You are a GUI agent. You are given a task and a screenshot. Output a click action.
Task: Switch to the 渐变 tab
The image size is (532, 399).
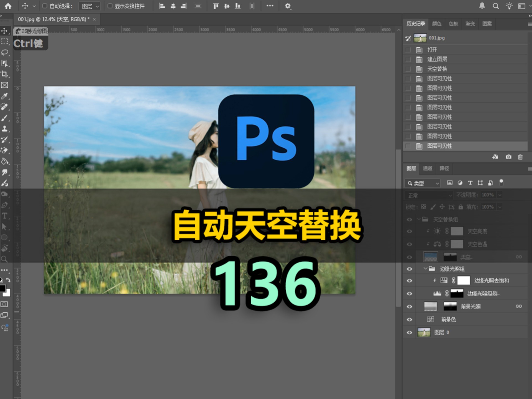tap(470, 24)
